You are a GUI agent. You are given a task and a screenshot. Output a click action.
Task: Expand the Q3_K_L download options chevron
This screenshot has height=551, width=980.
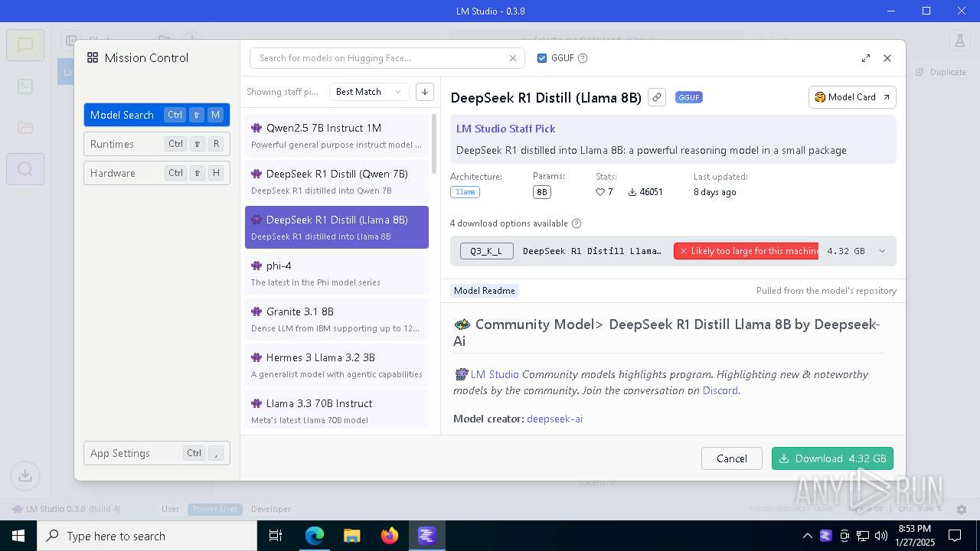(x=882, y=251)
